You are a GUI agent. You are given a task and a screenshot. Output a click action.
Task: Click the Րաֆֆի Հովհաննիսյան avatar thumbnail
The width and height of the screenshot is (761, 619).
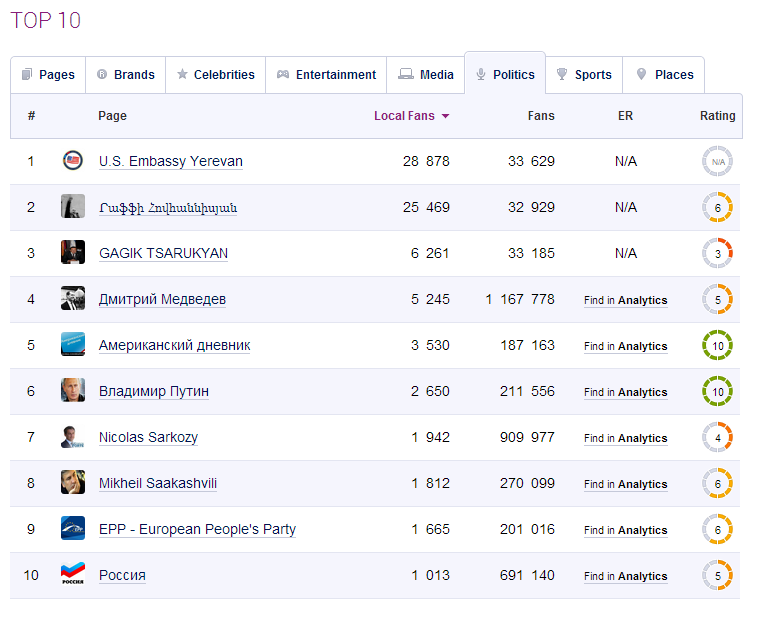[73, 206]
